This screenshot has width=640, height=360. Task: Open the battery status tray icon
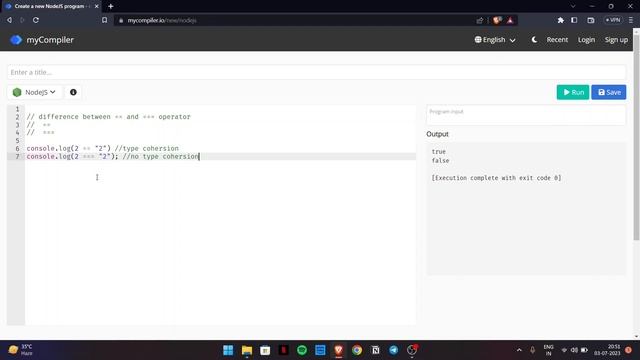[584, 350]
